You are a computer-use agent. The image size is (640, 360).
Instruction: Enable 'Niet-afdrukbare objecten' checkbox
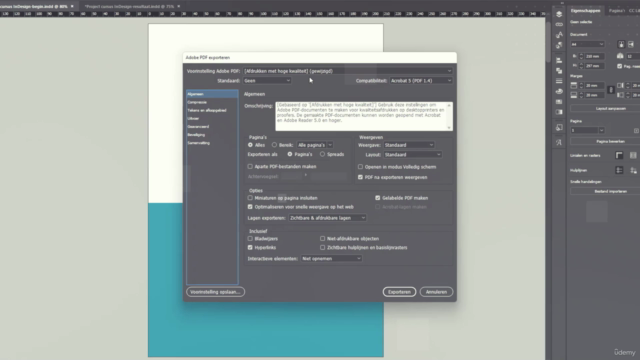[322, 238]
